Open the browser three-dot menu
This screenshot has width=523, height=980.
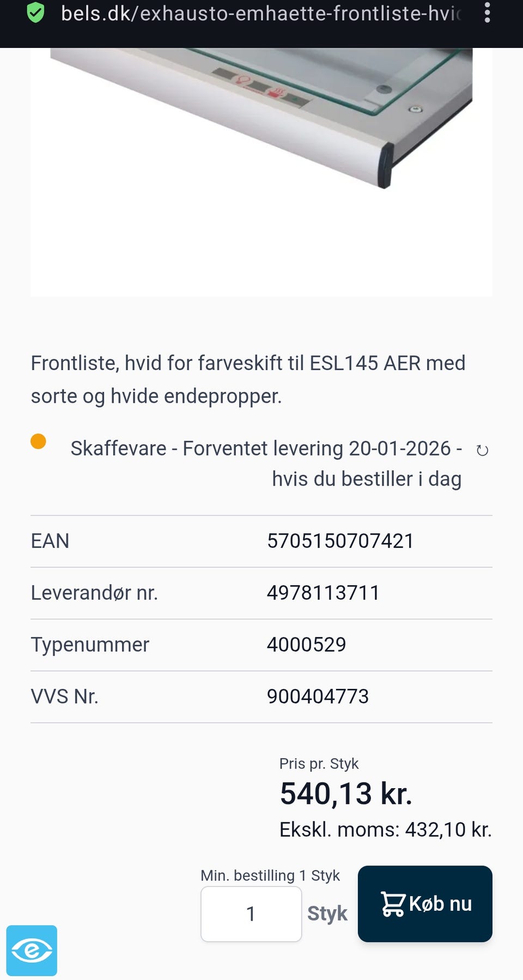click(487, 13)
